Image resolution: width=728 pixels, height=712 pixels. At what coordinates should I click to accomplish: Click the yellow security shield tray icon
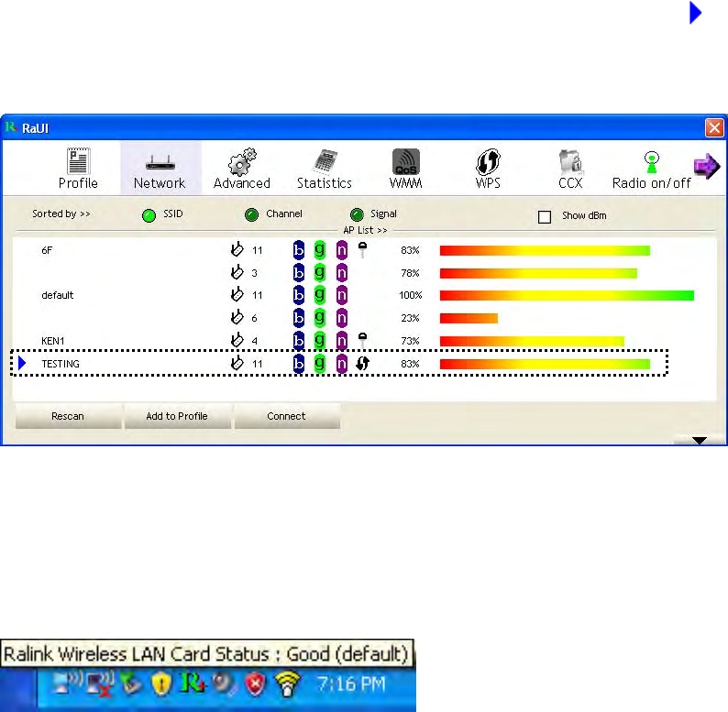[x=161, y=684]
